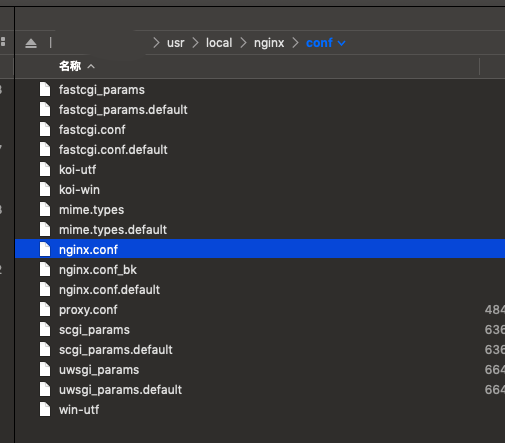
Task: Click the highlighted nginx.conf file name
Action: coord(88,250)
